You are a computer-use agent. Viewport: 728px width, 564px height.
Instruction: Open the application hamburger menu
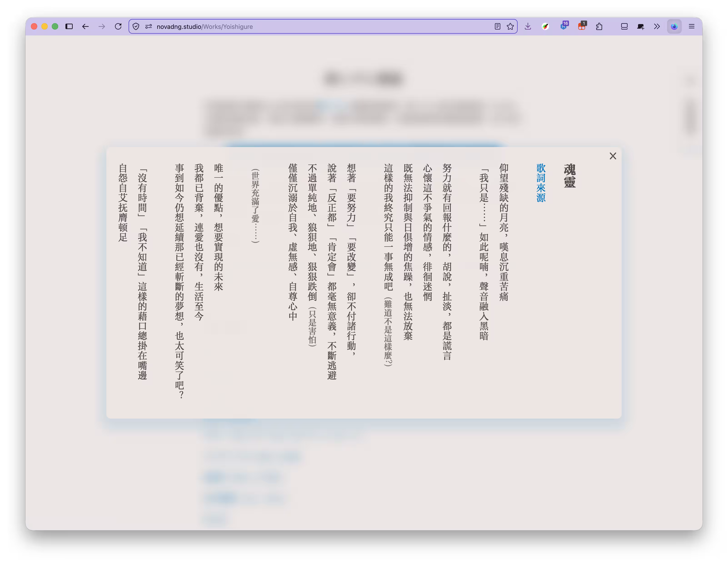pyautogui.click(x=692, y=26)
